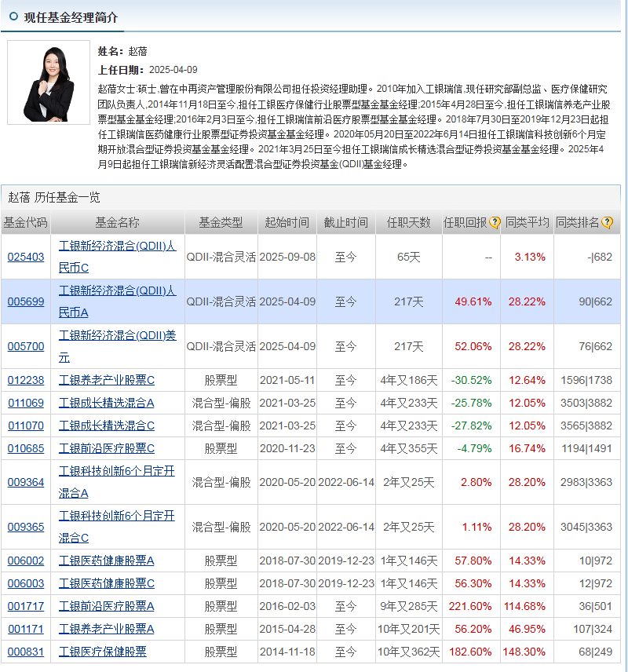
Task: Click the 赵蓓 历任基金一览 table title
Action: pyautogui.click(x=54, y=198)
